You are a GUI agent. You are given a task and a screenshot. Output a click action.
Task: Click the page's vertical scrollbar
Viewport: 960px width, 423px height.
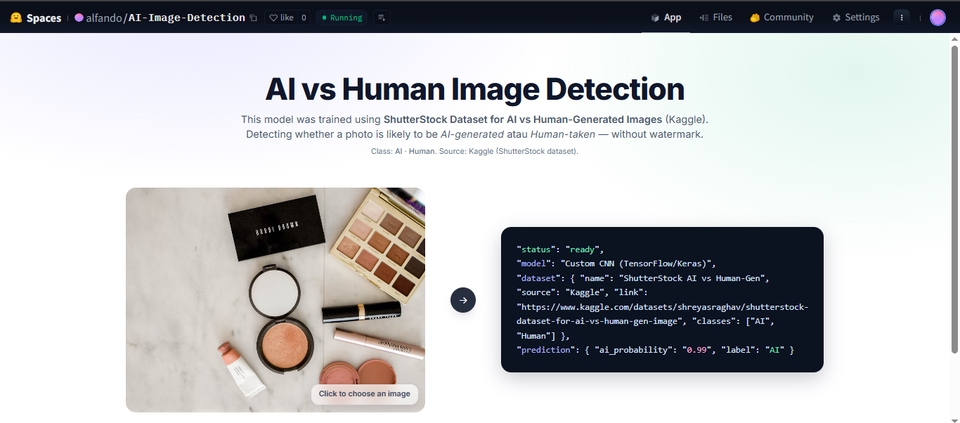point(955,200)
